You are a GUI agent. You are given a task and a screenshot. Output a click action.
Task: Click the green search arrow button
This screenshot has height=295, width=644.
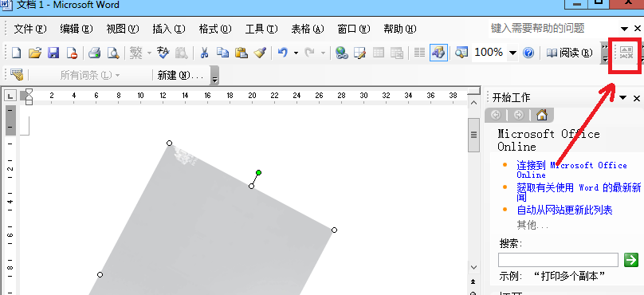[x=631, y=260]
